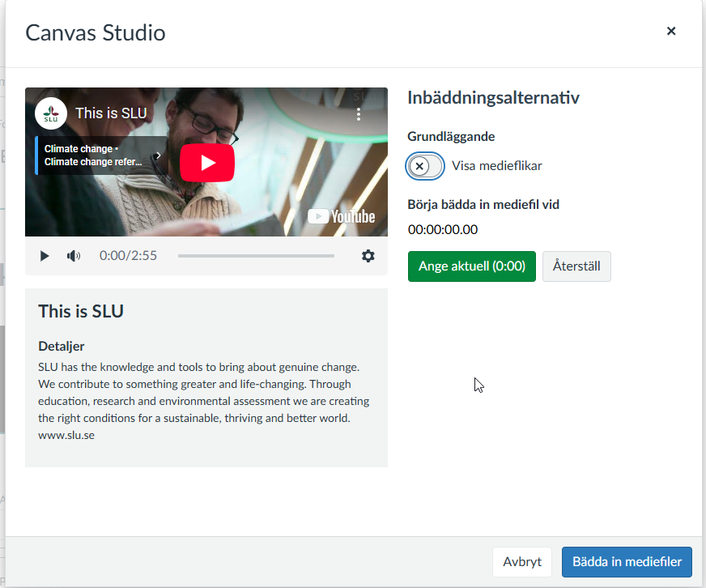
Task: Play the YouTube video via red play button
Action: 207,163
